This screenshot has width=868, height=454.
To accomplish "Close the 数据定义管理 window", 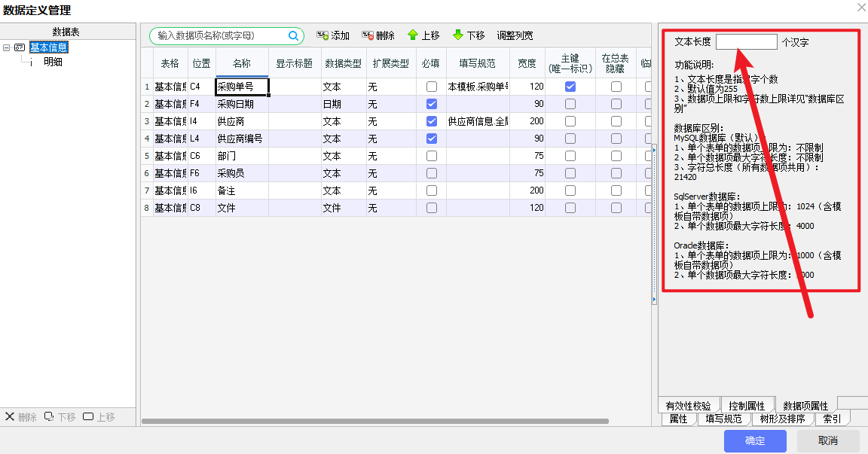I will (862, 8).
